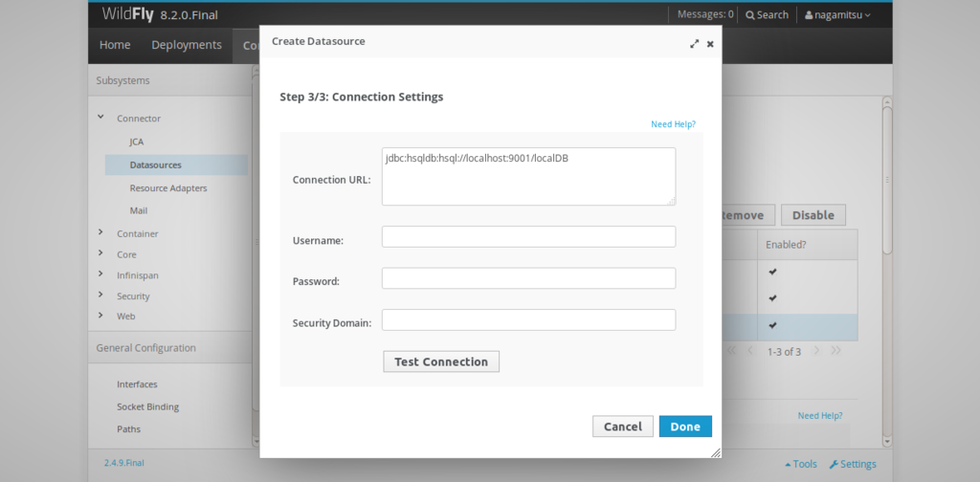Screen dimensions: 980x482
Task: Maximize the Create Datasource dialog
Action: (x=694, y=43)
